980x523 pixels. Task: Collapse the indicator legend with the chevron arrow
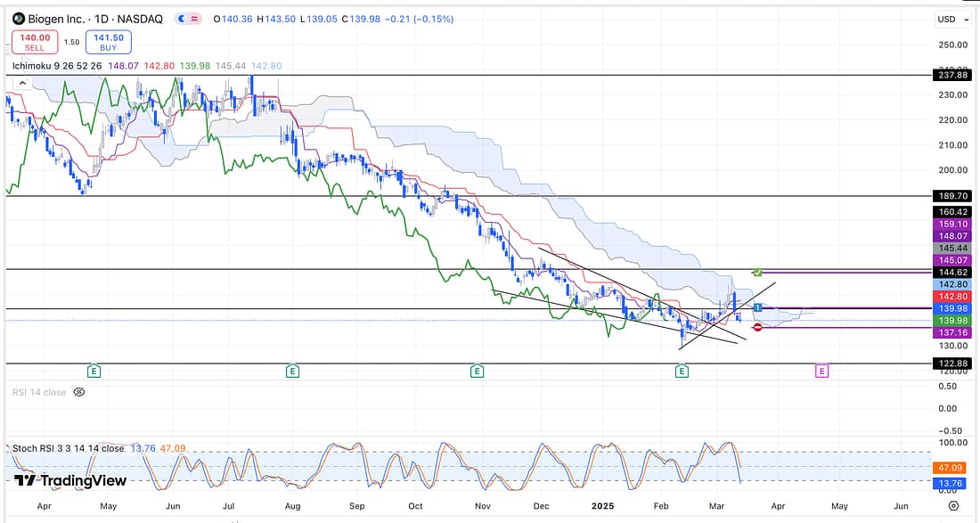click(x=24, y=83)
